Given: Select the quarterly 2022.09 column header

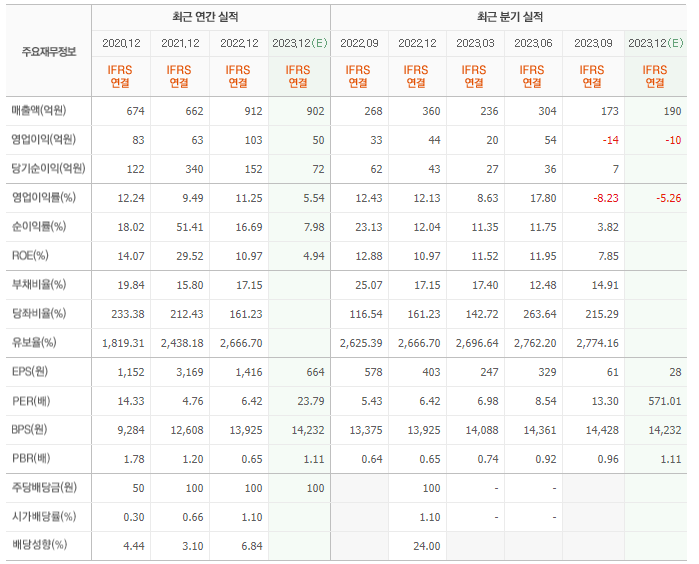Looking at the screenshot, I should pyautogui.click(x=359, y=43).
